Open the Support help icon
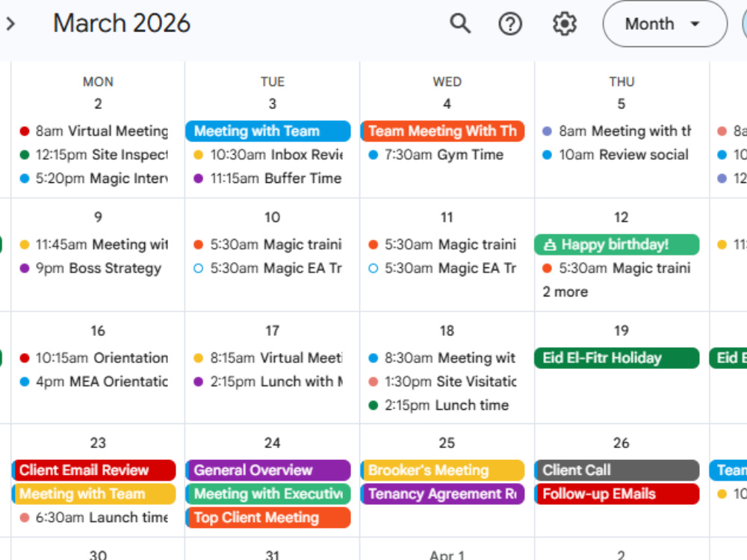Image resolution: width=747 pixels, height=560 pixels. pyautogui.click(x=510, y=23)
